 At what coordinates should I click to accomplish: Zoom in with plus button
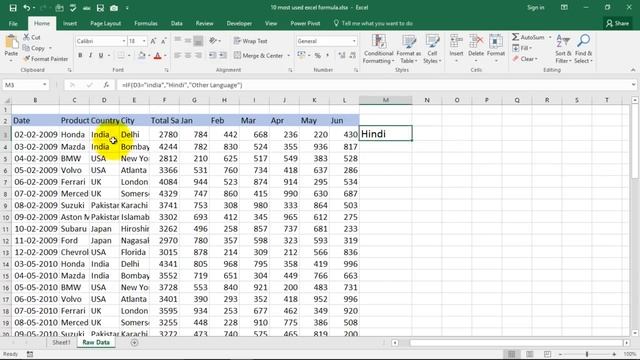point(614,354)
